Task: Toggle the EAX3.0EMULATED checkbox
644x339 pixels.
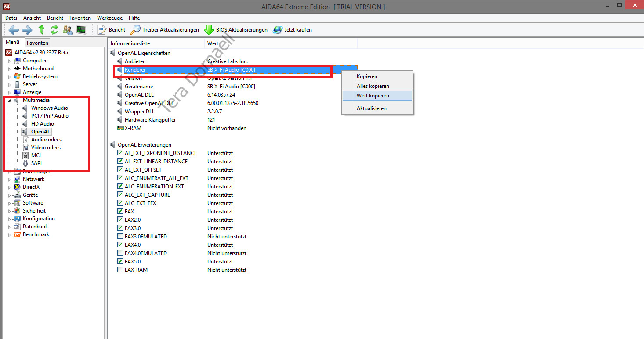Action: click(120, 237)
